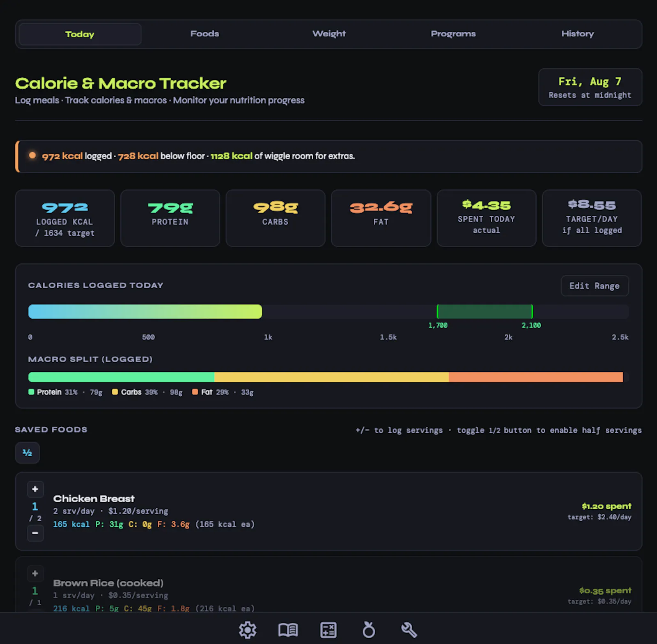Click the orange status dot in summary banner

click(32, 155)
